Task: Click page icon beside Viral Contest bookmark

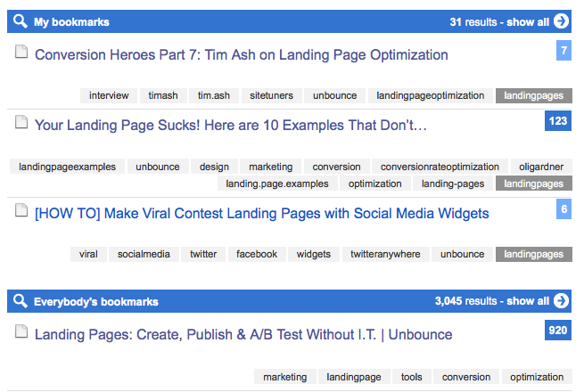Action: point(21,212)
